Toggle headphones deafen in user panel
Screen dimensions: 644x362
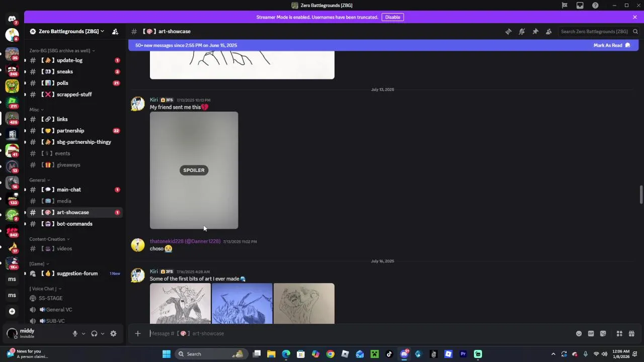click(x=94, y=333)
